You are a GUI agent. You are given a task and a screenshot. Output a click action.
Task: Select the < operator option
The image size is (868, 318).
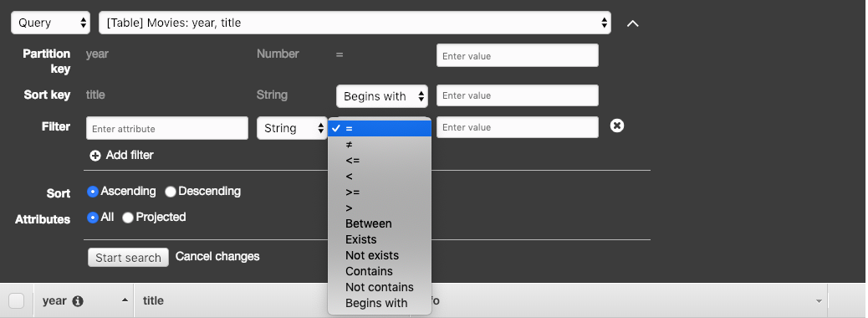(x=380, y=177)
